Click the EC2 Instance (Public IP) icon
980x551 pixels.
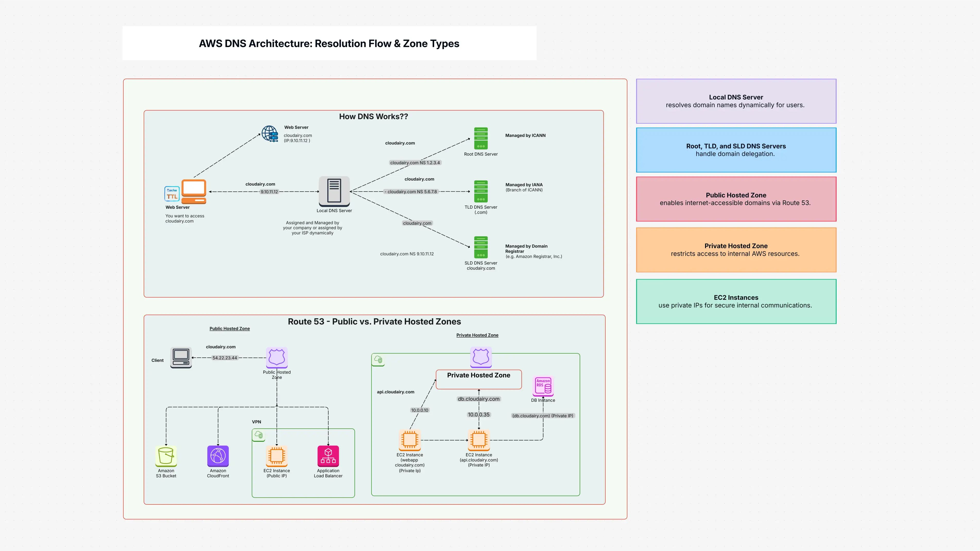(277, 456)
